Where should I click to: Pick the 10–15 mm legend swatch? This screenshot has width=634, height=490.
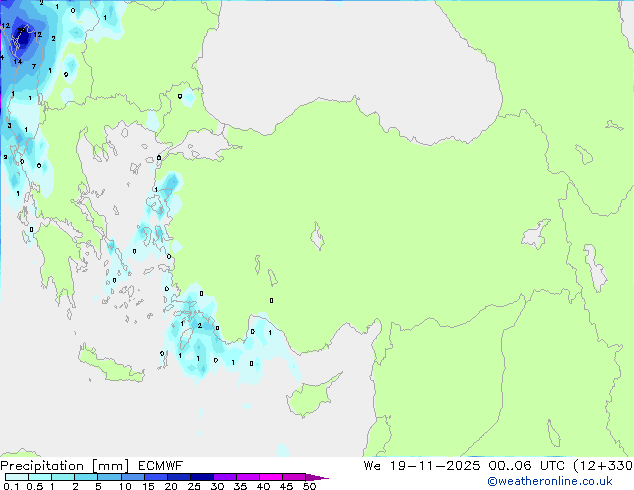(x=133, y=477)
